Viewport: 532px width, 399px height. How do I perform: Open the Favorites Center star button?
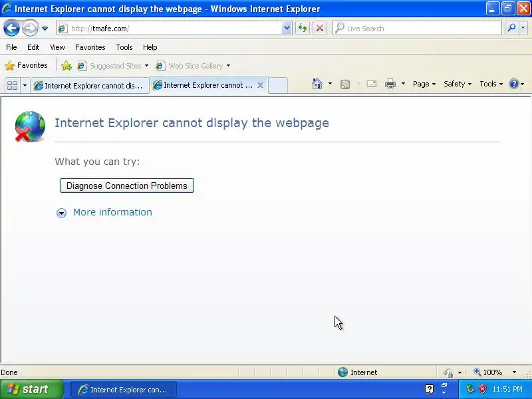pyautogui.click(x=26, y=65)
